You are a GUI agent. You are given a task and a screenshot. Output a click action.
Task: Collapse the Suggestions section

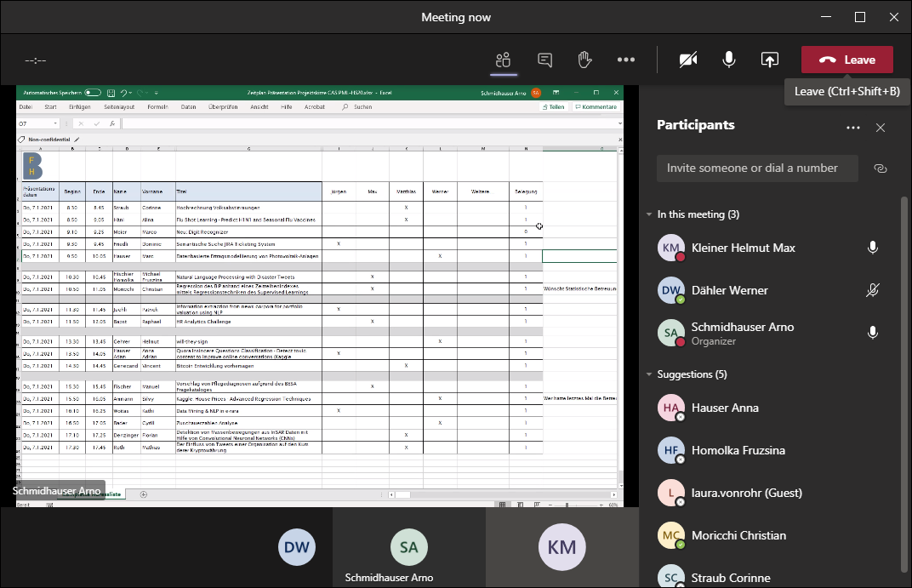click(x=650, y=374)
